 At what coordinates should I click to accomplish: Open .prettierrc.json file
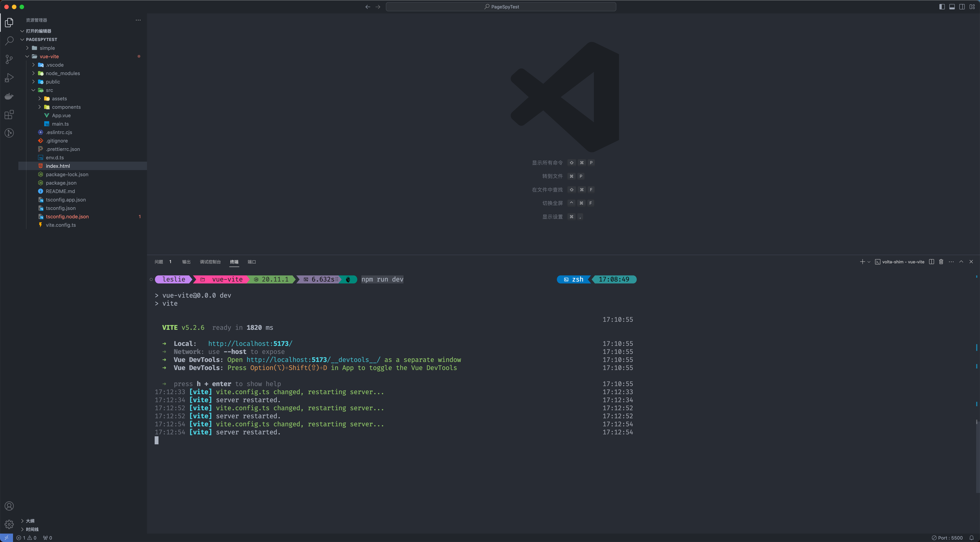[x=82, y=149]
